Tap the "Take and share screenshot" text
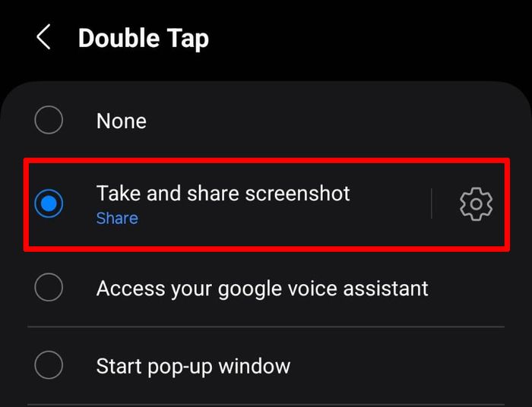This screenshot has width=532, height=407. click(223, 194)
